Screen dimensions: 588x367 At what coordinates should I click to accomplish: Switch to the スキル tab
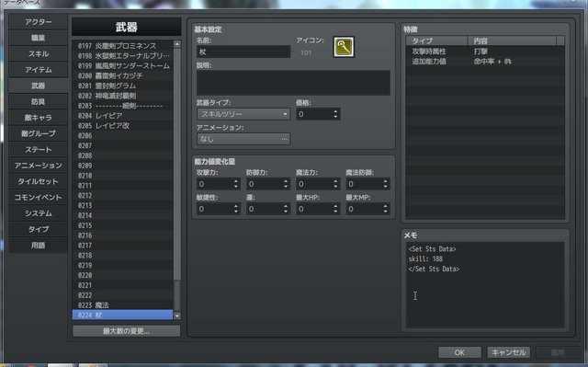pyautogui.click(x=39, y=53)
